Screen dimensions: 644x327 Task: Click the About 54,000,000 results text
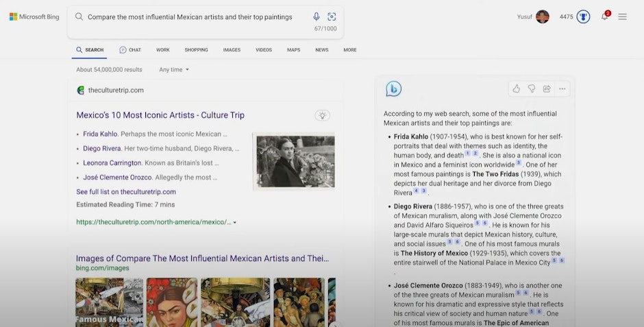109,70
